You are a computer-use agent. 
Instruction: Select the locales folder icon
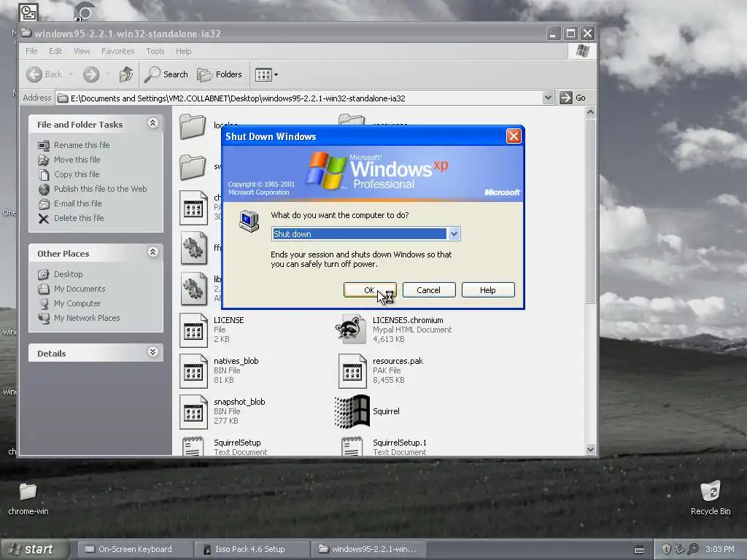click(x=193, y=127)
